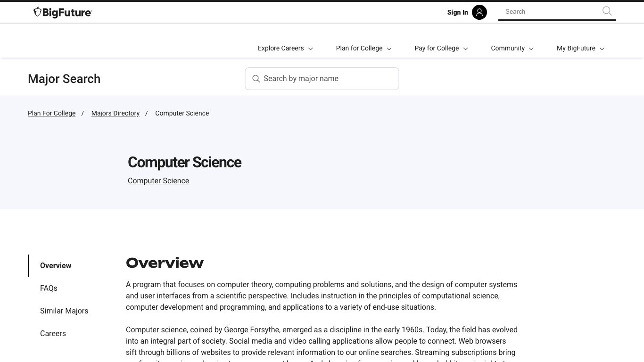Click the chevron beside My BigFuture
Screen dimensions: 644x362
point(602,49)
